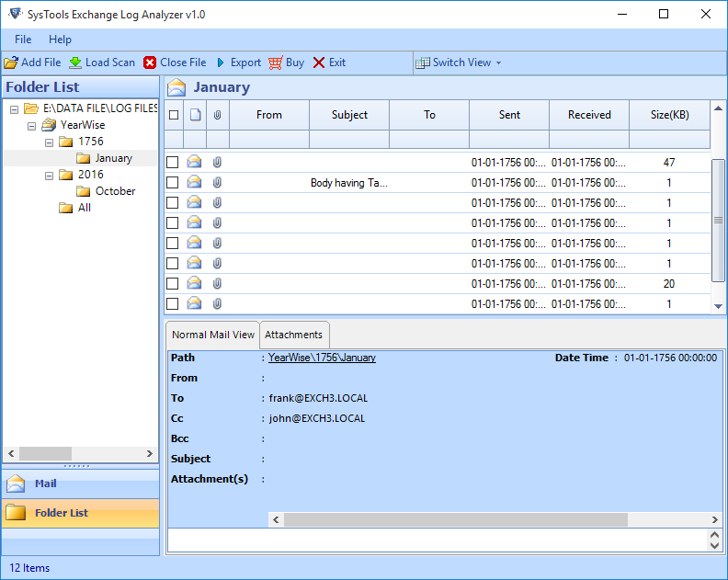Check the Body having Ta... row checkbox
The width and height of the screenshot is (728, 580).
[x=172, y=183]
